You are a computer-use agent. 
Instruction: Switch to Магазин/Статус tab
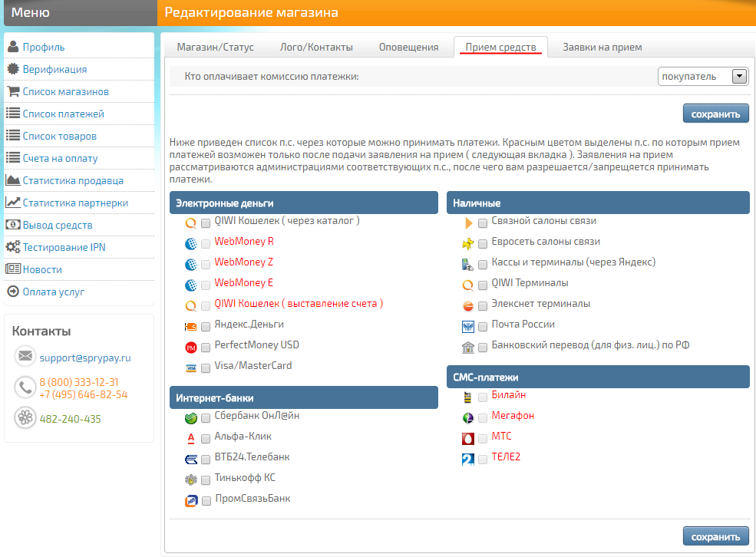[215, 48]
